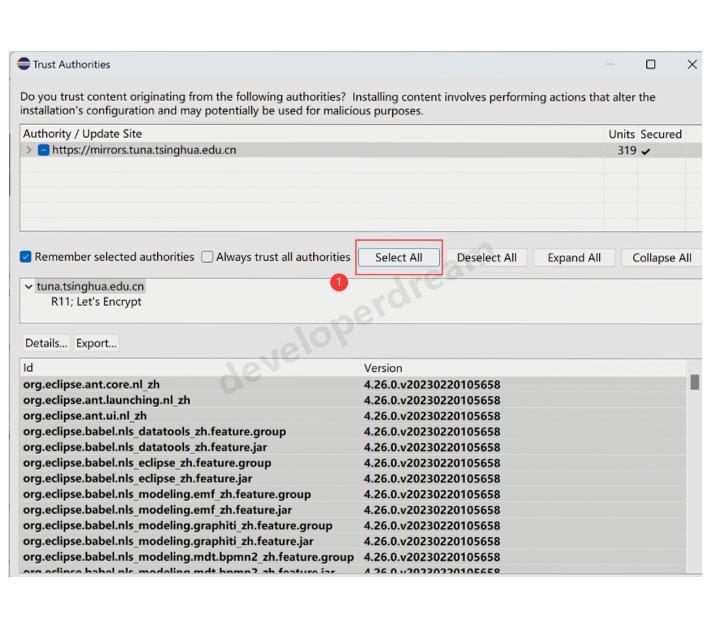Click the Eclipse icon in title bar
This screenshot has height=628, width=710.
point(24,64)
